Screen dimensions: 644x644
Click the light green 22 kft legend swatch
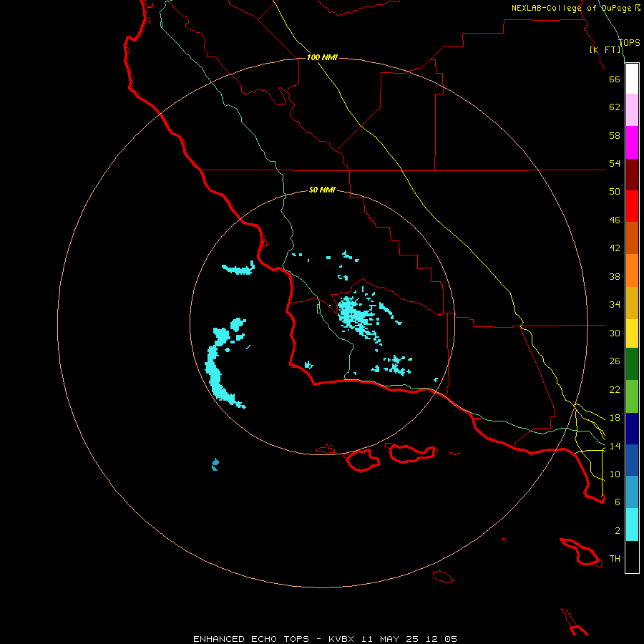coord(632,396)
